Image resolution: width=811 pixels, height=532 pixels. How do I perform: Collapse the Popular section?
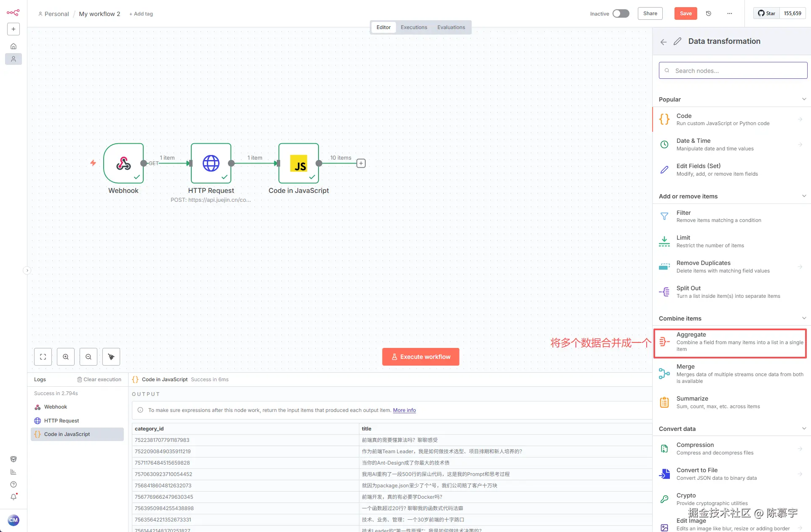click(804, 99)
